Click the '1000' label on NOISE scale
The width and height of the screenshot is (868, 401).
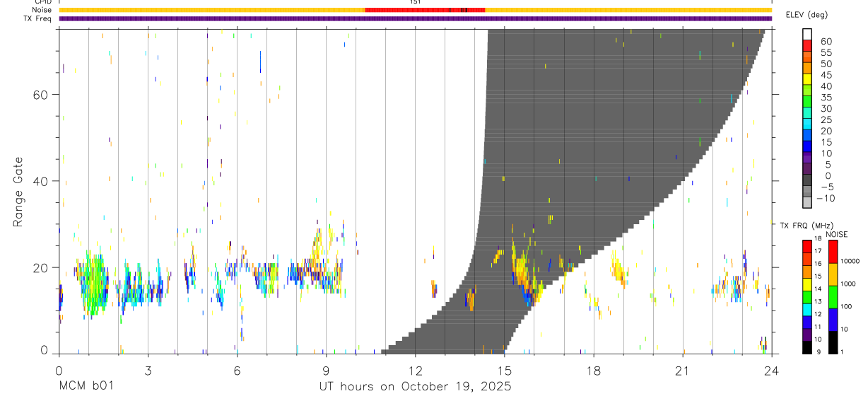[x=850, y=284]
